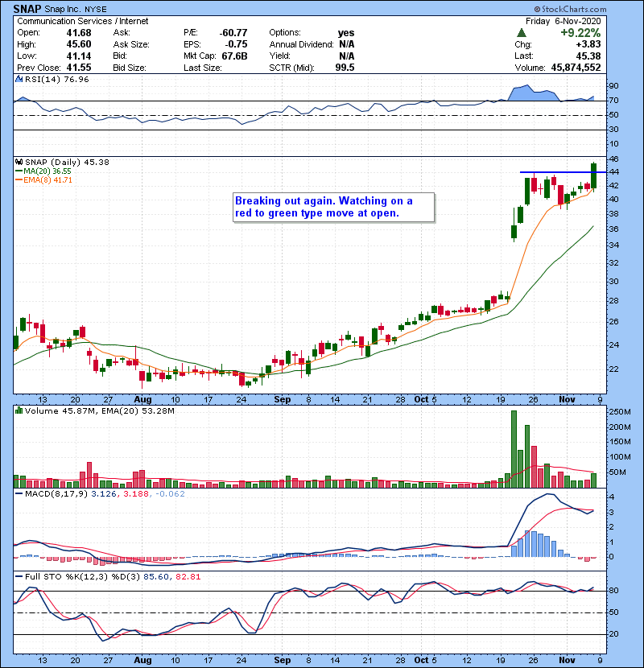Click the 46 price axis label

613,159
